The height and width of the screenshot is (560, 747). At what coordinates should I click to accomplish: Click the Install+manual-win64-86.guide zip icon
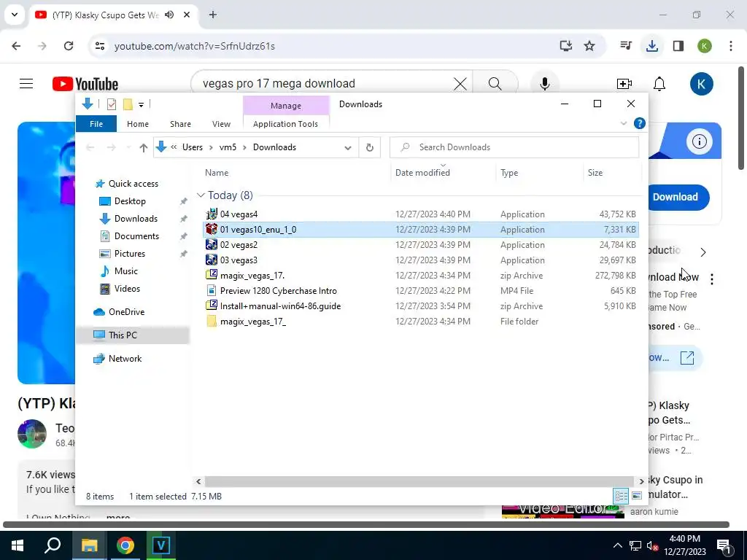click(x=212, y=306)
